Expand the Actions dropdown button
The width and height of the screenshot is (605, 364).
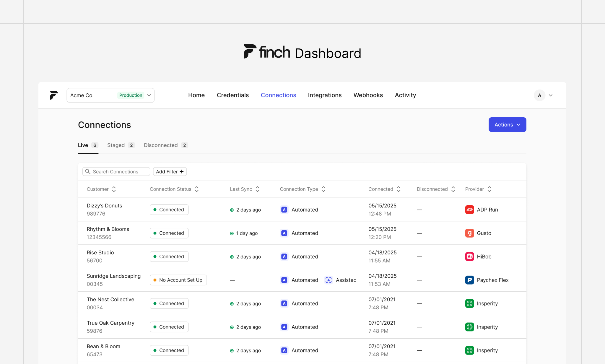(x=507, y=125)
